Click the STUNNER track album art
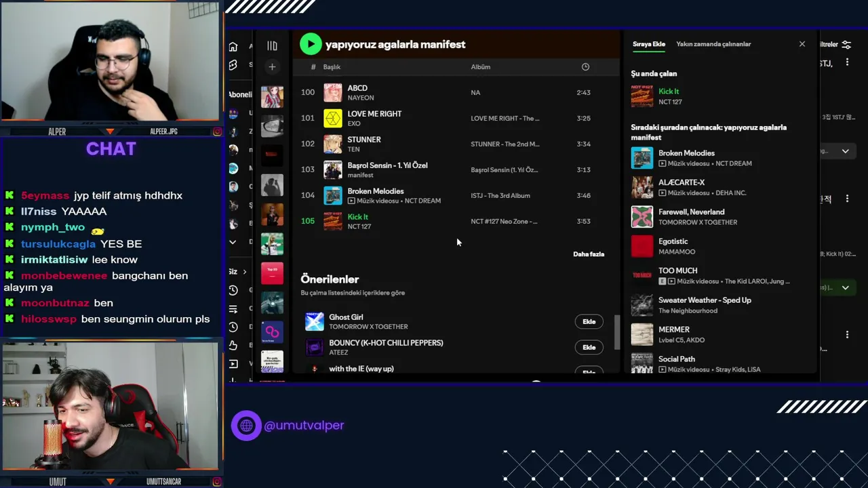Screen dimensions: 868x488 point(333,144)
